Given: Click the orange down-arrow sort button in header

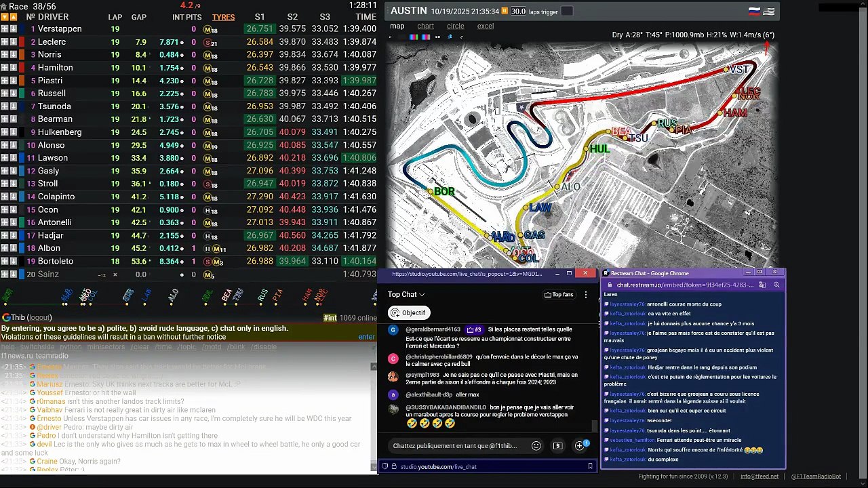Looking at the screenshot, I should (x=4, y=17).
